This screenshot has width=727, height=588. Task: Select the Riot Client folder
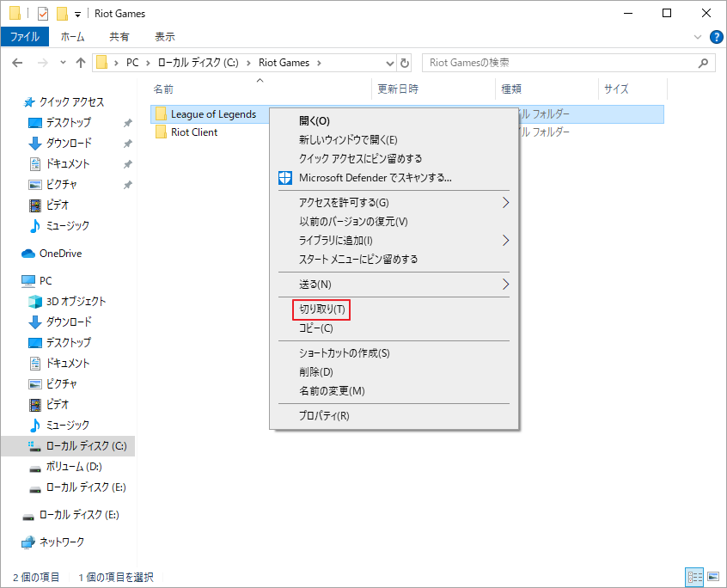coord(194,132)
